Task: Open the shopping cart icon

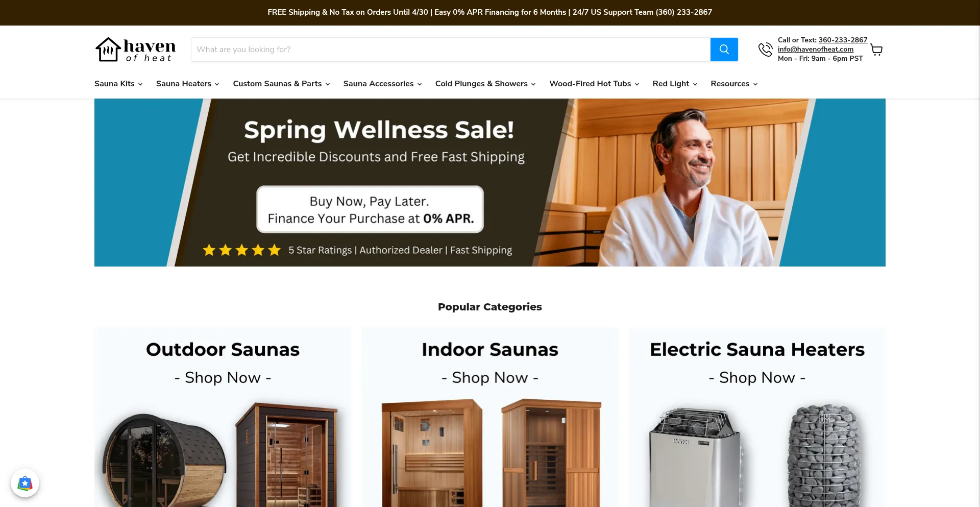Action: [x=876, y=50]
